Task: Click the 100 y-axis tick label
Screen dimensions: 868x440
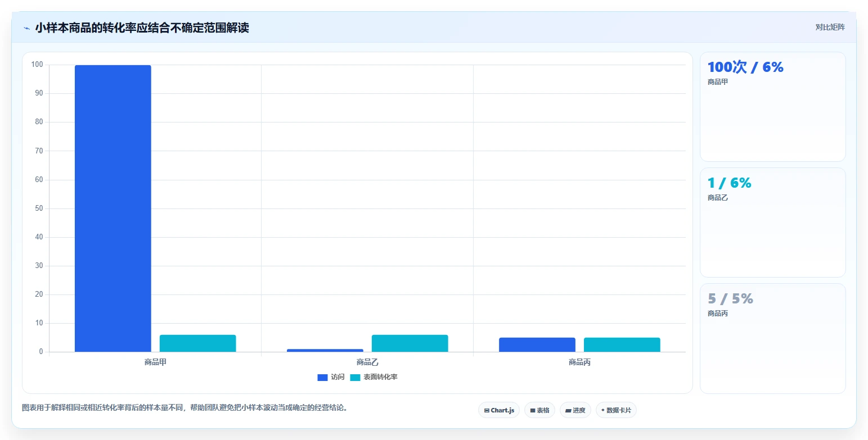Action: coord(37,65)
